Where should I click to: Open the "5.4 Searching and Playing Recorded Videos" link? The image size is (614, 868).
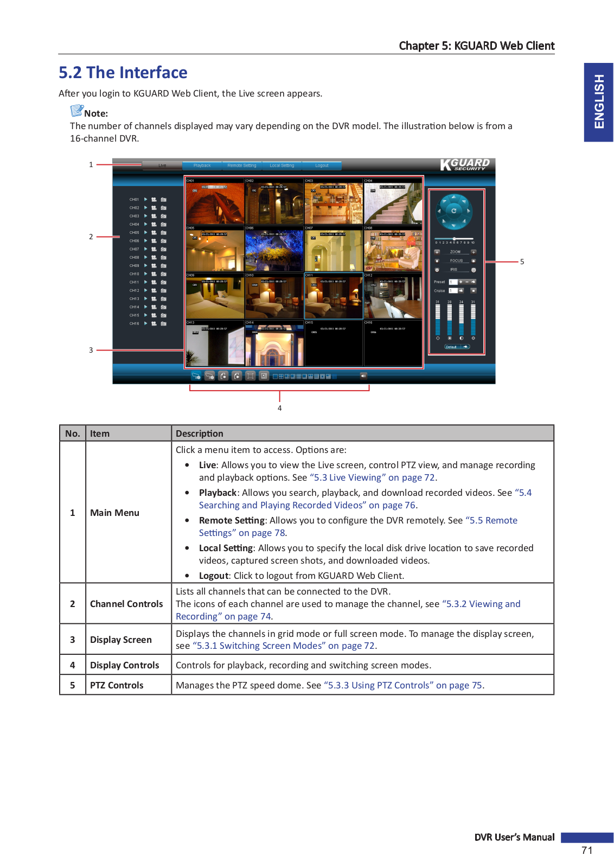pyautogui.click(x=365, y=499)
